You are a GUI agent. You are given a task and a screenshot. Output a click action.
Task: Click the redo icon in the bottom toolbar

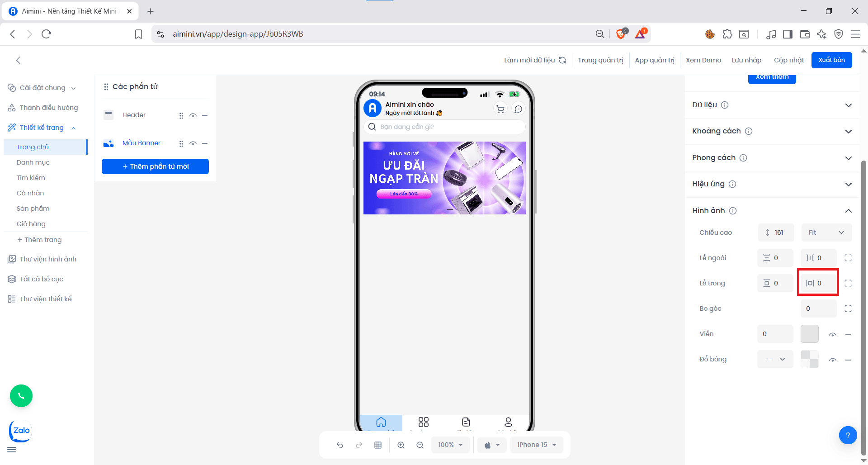click(359, 445)
